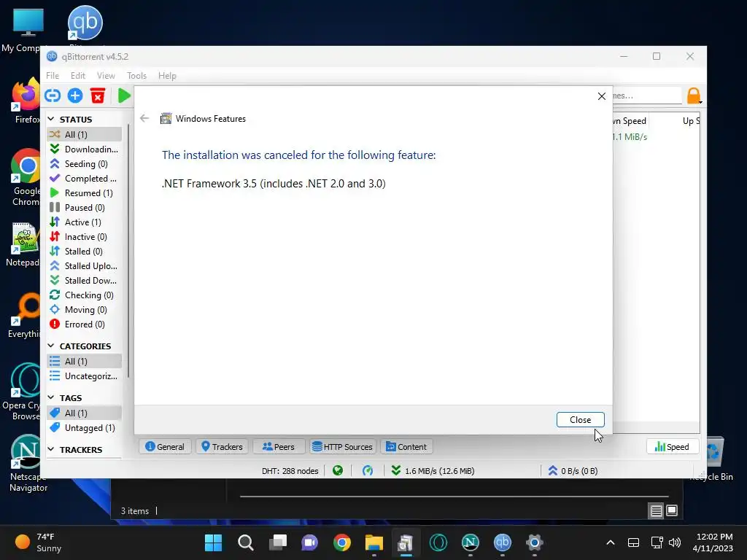Click the DHT: 288 nodes status text

click(x=290, y=471)
